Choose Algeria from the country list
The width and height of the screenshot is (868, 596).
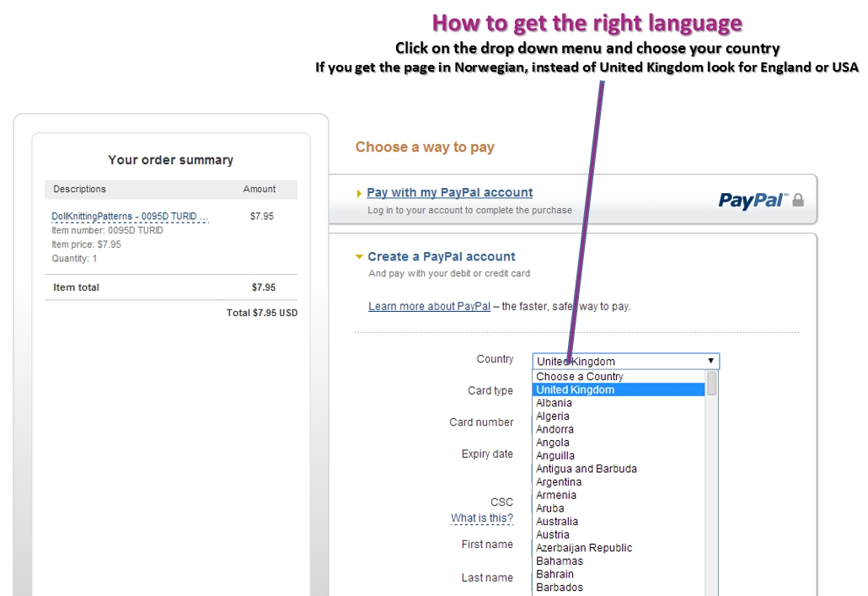tap(619, 416)
